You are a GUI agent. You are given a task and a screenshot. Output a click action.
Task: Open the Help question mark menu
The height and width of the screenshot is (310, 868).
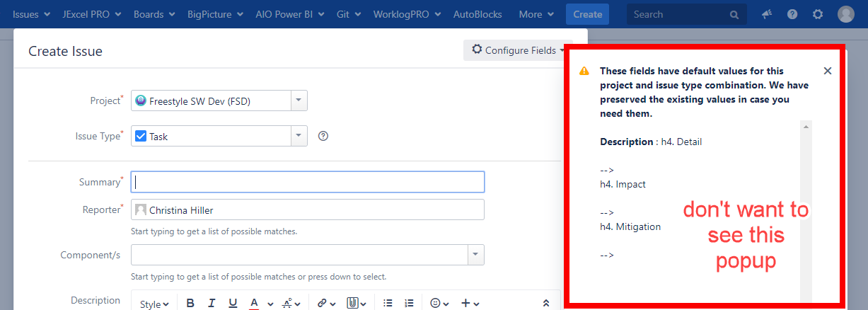[792, 14]
